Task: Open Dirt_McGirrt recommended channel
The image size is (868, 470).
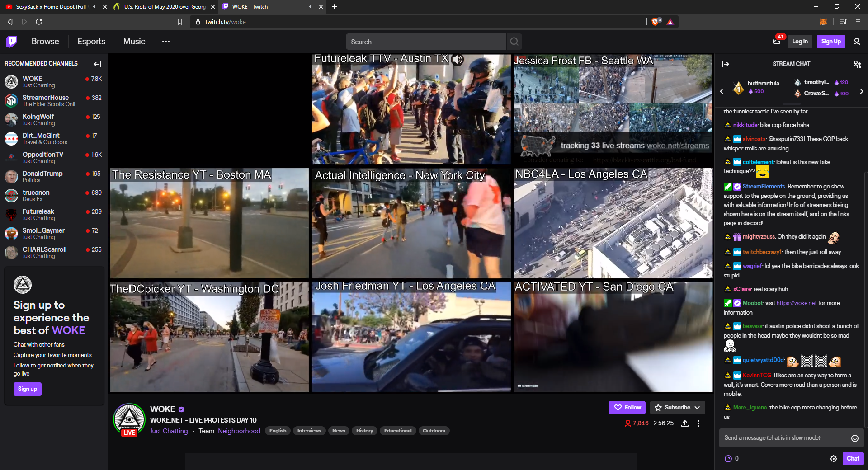Action: click(53, 139)
